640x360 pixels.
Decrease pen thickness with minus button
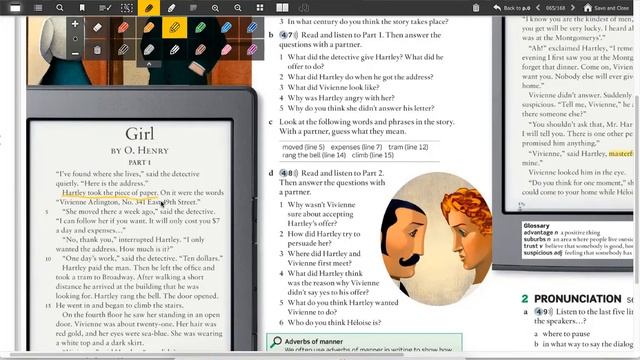coord(75,53)
